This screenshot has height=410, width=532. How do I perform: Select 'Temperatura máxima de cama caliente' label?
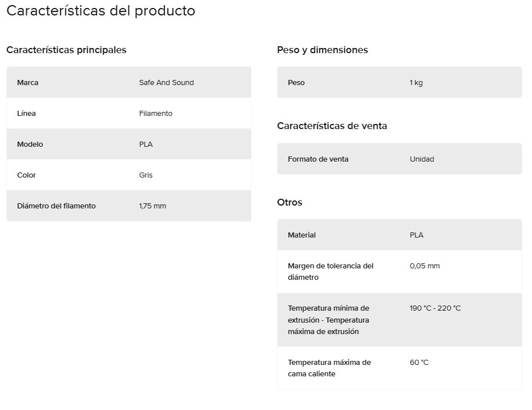click(x=329, y=368)
